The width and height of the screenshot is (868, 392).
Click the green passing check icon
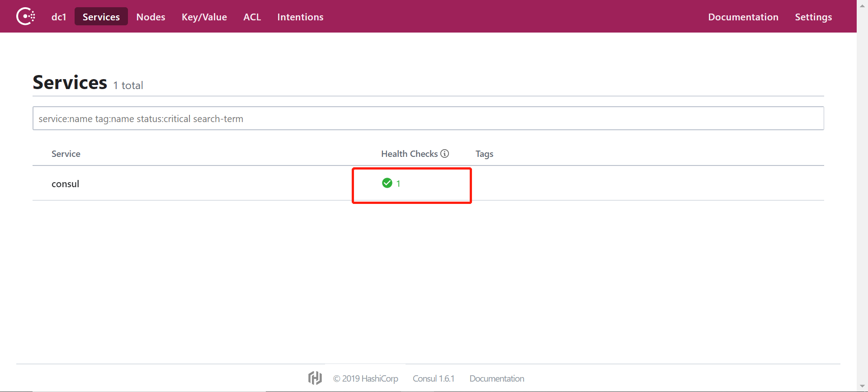387,183
